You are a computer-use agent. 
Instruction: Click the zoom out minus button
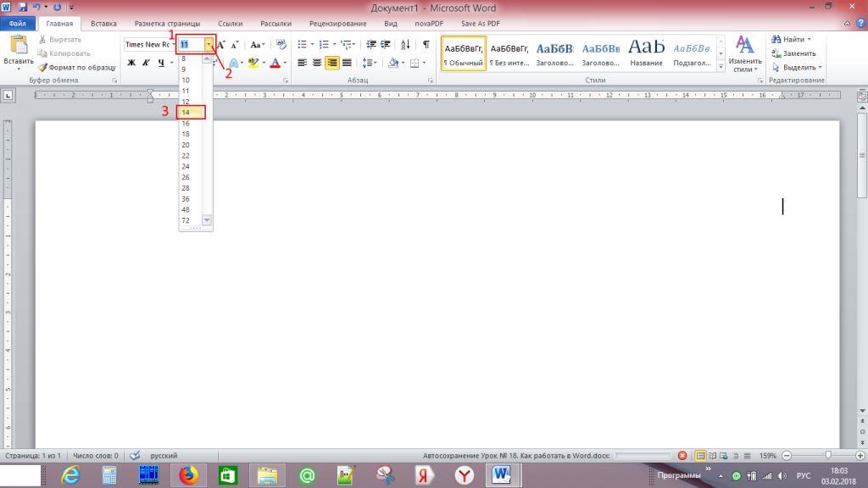[x=787, y=455]
